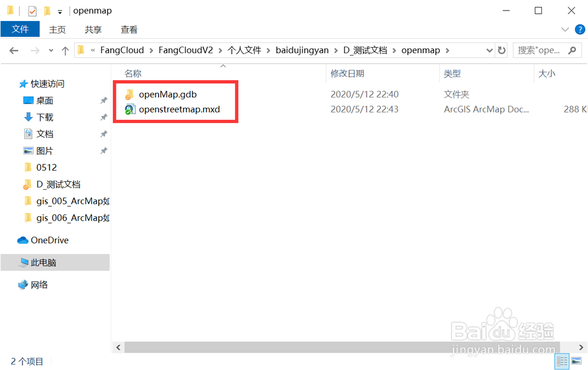Select 个人文件 in the address path
588x370 pixels.
click(x=244, y=50)
